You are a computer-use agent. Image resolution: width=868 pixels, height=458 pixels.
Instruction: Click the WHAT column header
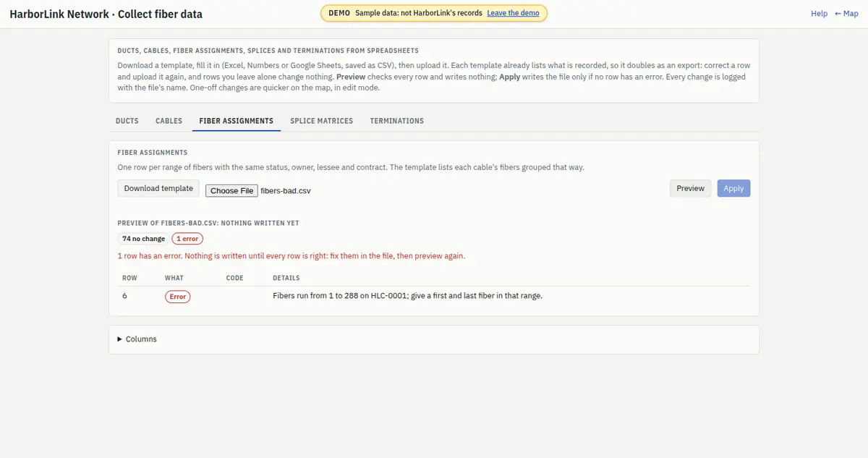(174, 278)
